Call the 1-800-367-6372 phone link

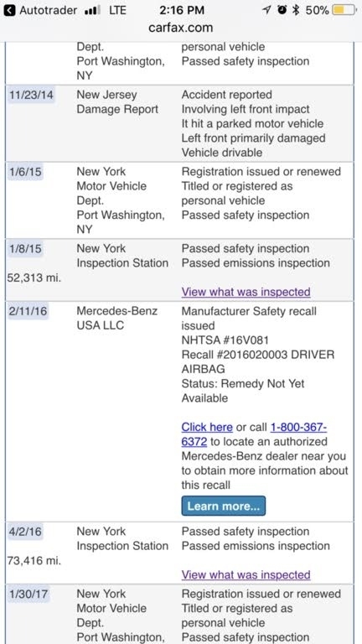coord(254,434)
